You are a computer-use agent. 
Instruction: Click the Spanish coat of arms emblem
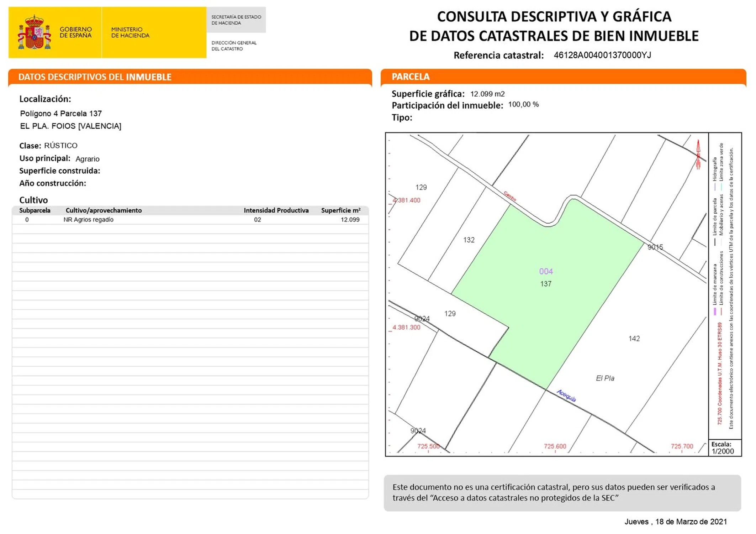[x=35, y=32]
